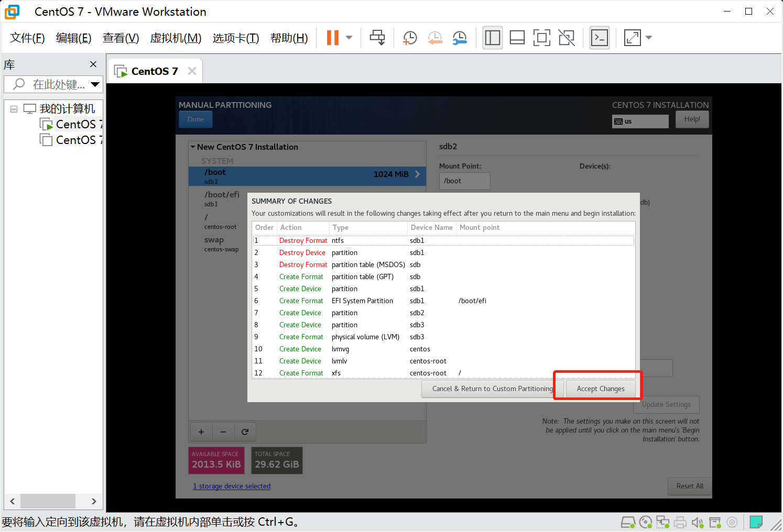Viewport: 783px width, 532px height.
Task: Select row 4 Create Format partition table (GPT)
Action: (x=443, y=277)
